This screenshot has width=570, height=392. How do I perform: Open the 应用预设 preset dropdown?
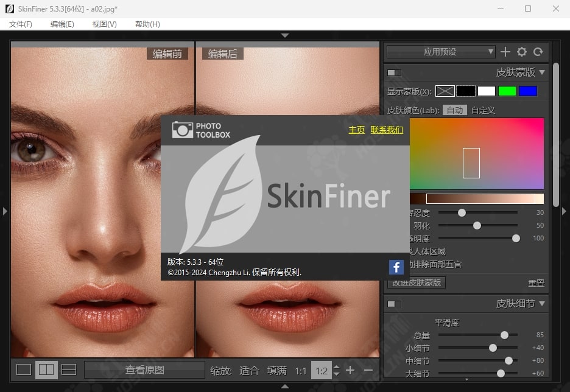point(441,52)
